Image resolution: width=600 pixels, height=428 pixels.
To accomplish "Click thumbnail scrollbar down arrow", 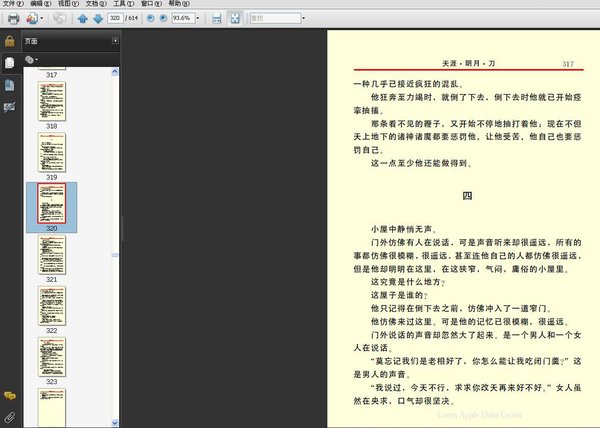I will [115, 423].
